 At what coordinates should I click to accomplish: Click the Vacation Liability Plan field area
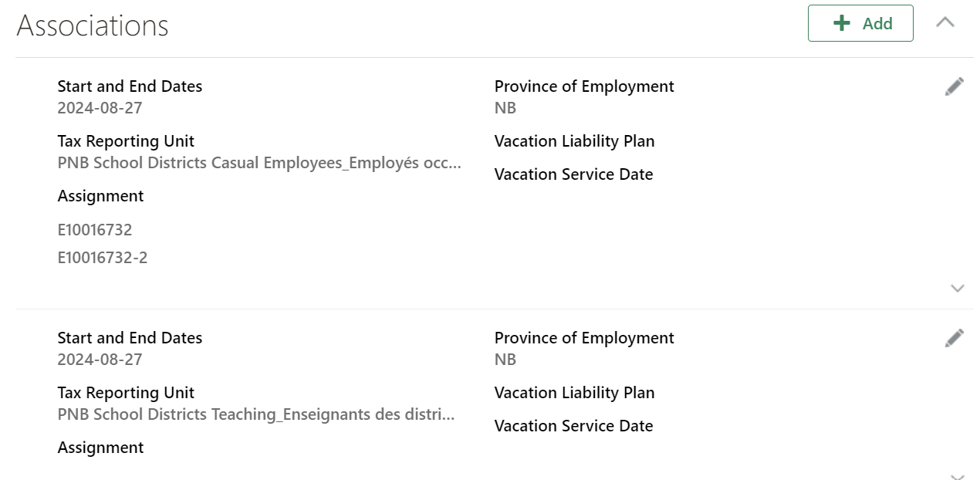coord(574,141)
